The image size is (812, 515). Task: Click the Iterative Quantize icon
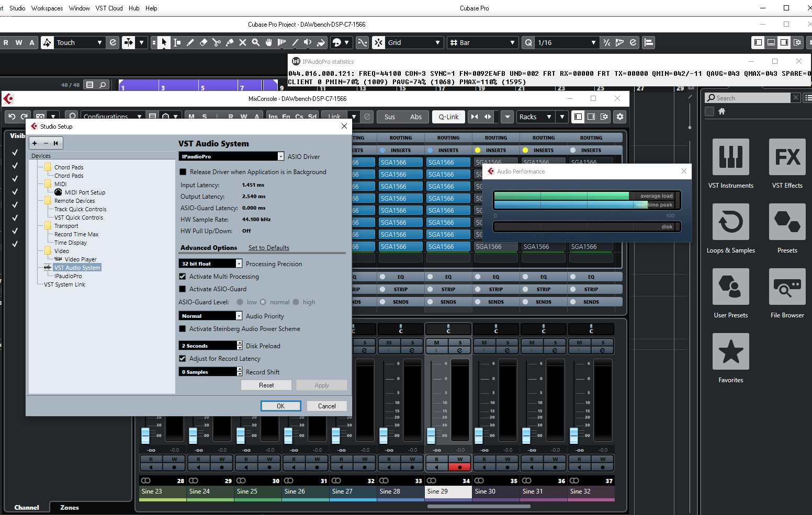coord(607,42)
